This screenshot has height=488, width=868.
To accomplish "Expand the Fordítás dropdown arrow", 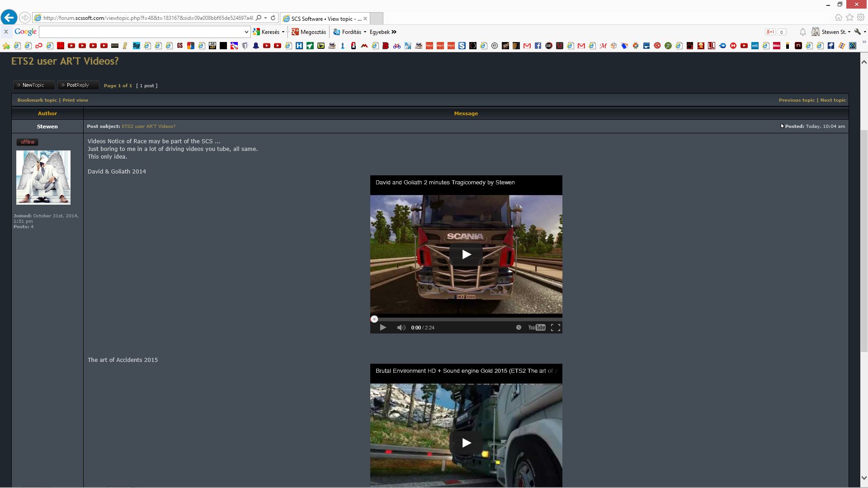I will pyautogui.click(x=365, y=32).
